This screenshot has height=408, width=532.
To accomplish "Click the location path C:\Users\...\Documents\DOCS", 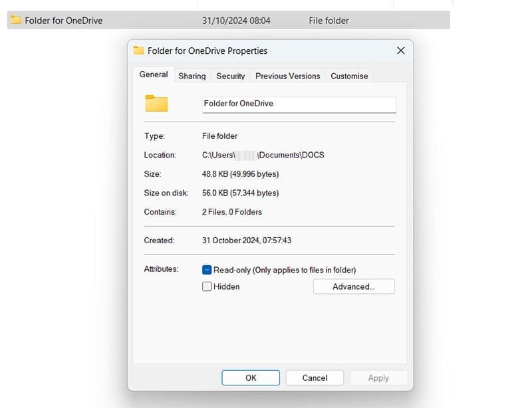I will 263,155.
